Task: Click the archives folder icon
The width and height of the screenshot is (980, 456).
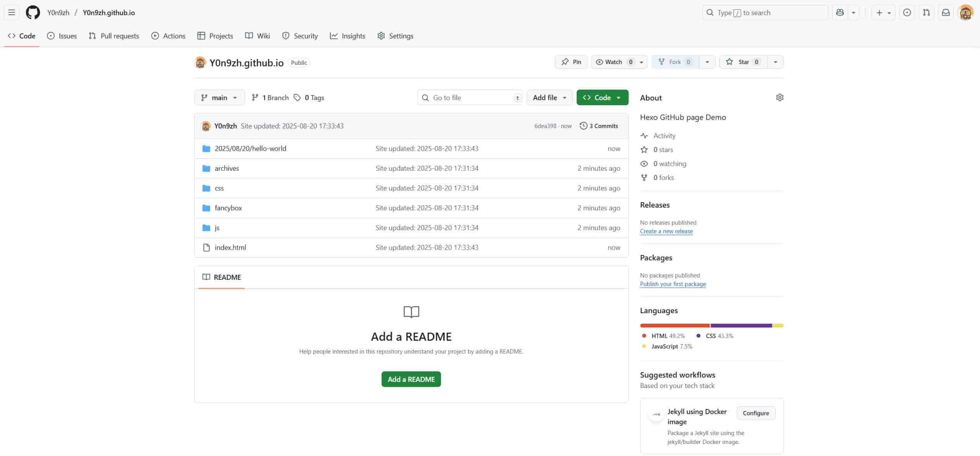Action: tap(206, 168)
